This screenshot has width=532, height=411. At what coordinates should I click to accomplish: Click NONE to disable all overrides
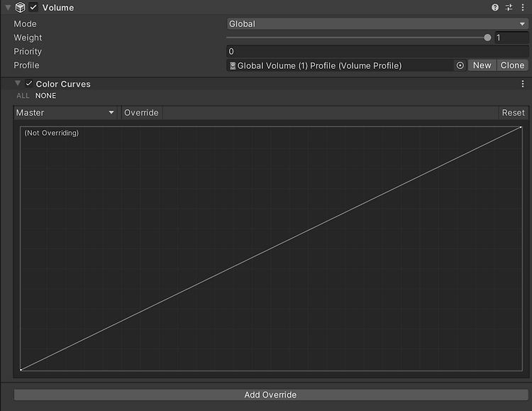[46, 96]
